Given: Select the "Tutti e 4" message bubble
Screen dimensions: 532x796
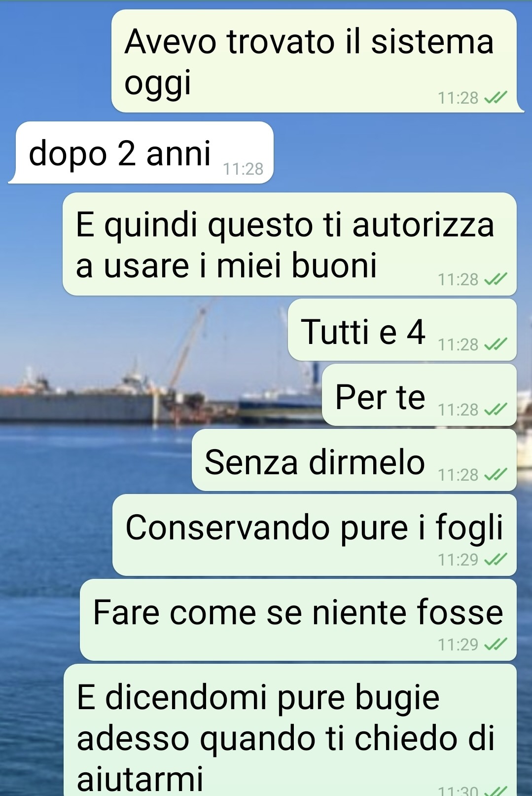Looking at the screenshot, I should 402,330.
